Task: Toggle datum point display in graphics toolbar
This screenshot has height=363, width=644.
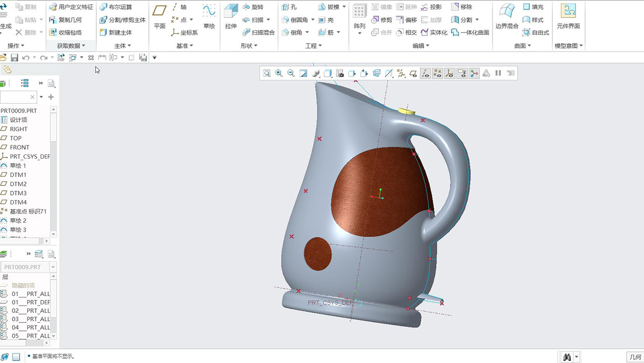Action: (x=437, y=73)
